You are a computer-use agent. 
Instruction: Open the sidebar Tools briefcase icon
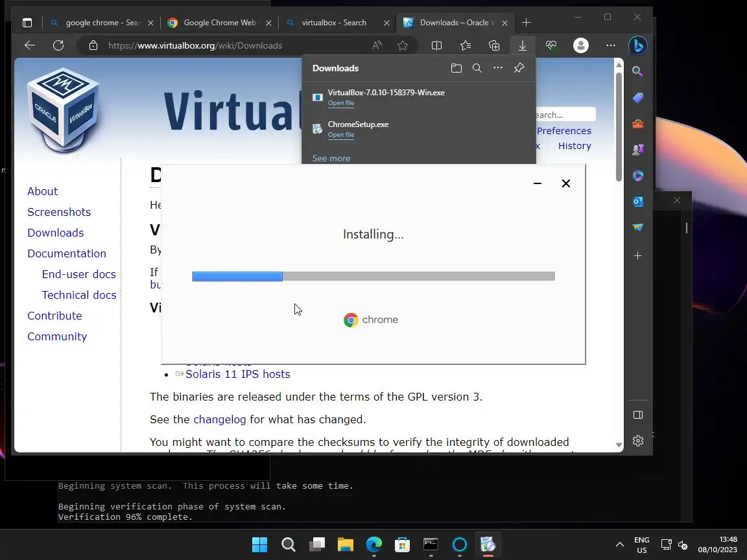point(638,124)
